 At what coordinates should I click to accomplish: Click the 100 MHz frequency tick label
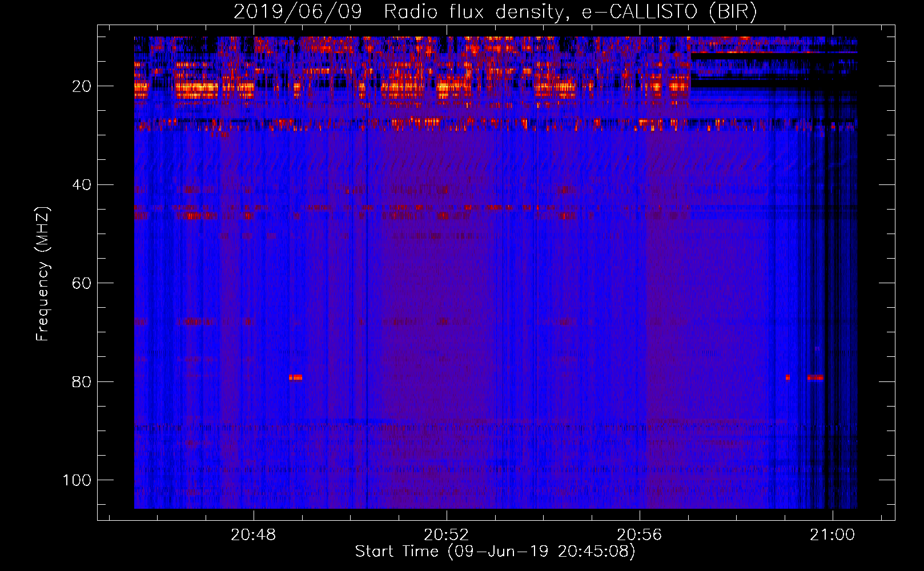(x=77, y=480)
